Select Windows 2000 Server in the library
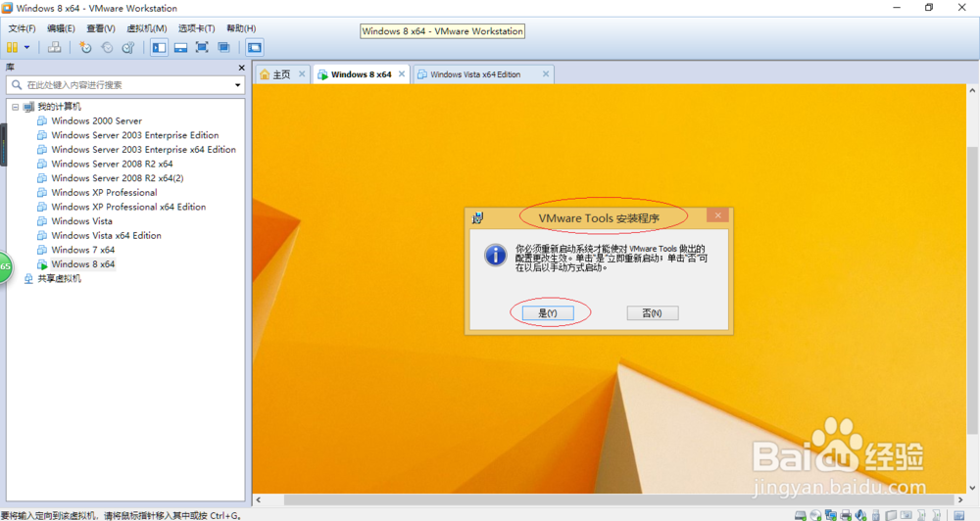980x521 pixels. tap(96, 120)
